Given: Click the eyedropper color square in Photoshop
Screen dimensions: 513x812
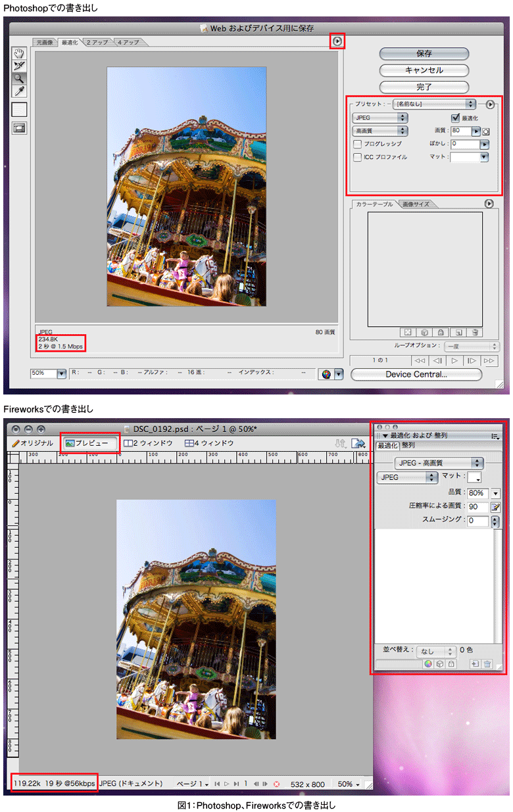Looking at the screenshot, I should 19,110.
